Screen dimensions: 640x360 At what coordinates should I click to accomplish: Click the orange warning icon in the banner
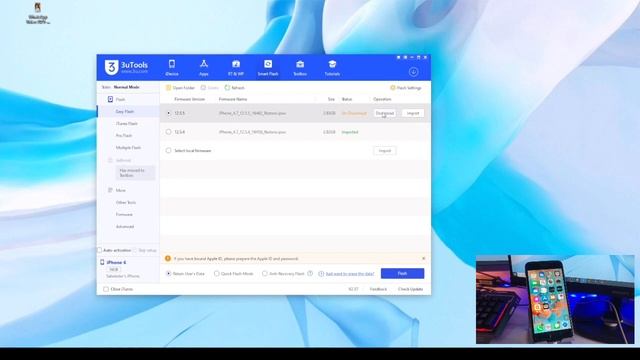168,258
